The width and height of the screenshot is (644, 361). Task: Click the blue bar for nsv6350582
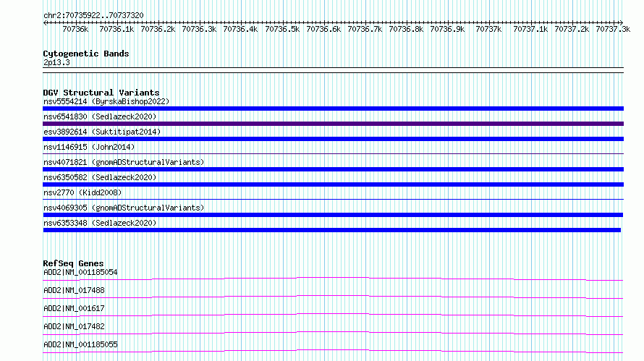pyautogui.click(x=333, y=184)
